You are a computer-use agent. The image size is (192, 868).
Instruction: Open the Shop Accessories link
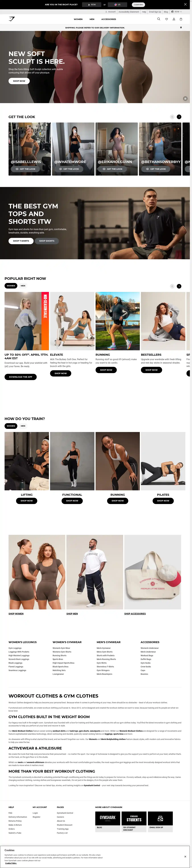(135, 614)
